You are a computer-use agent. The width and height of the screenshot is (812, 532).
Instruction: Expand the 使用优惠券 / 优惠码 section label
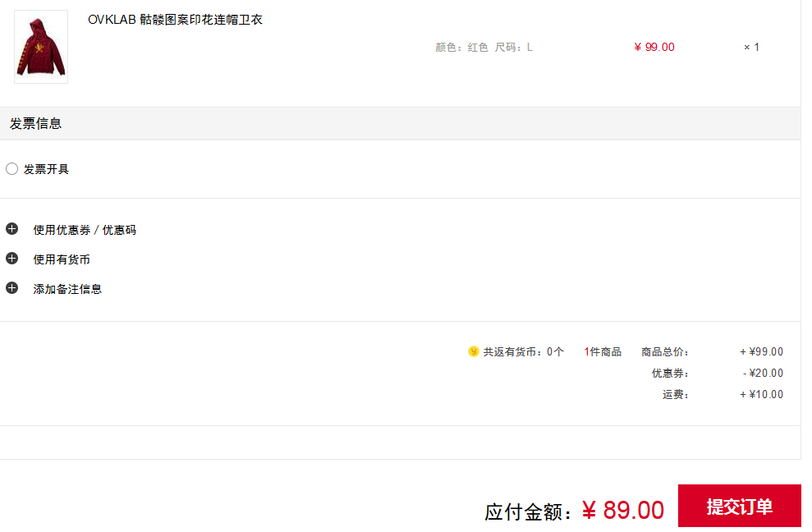85,230
